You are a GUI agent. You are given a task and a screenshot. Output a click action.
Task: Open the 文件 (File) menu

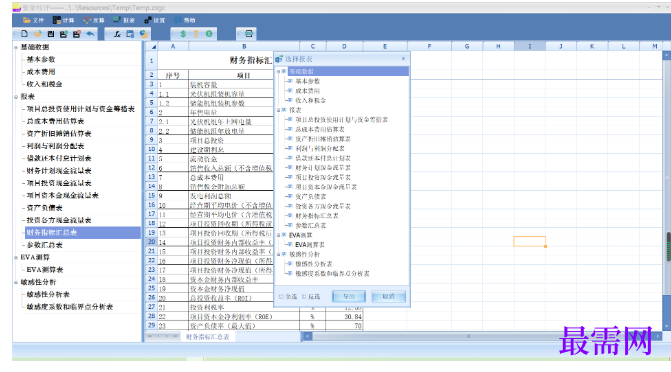33,20
